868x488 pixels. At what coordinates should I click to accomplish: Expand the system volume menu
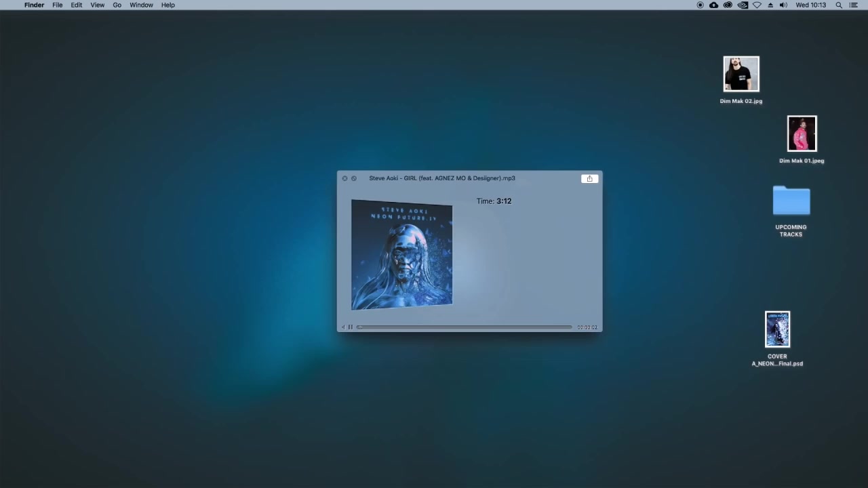click(783, 5)
